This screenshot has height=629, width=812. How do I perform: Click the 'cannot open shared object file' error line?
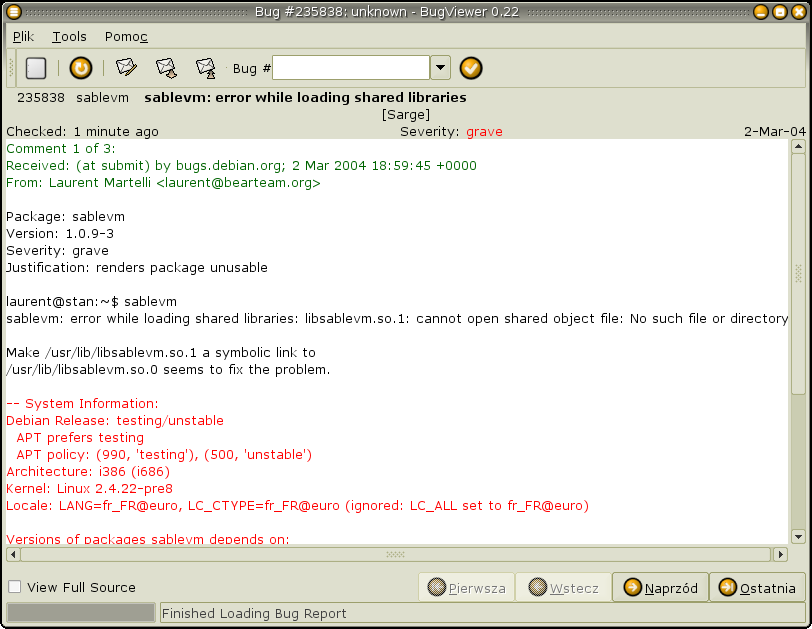397,319
